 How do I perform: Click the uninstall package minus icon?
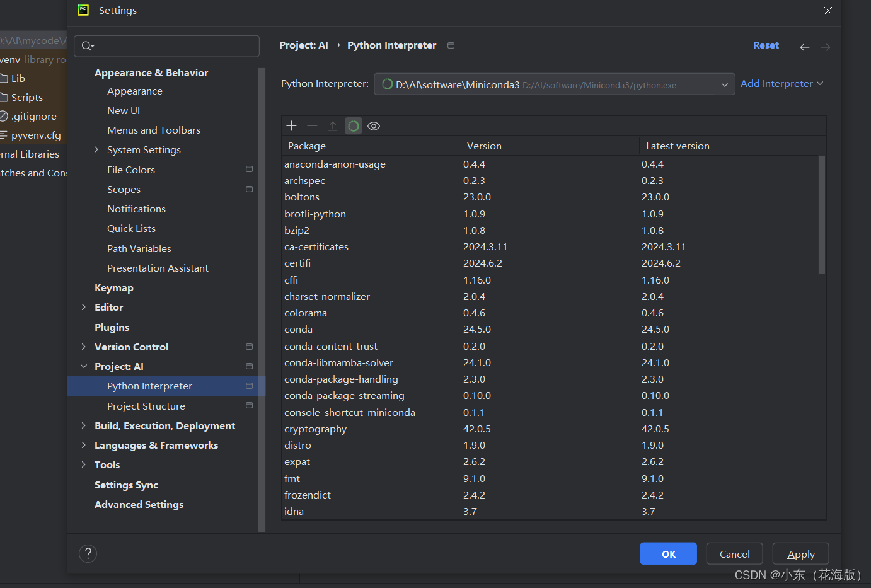312,126
